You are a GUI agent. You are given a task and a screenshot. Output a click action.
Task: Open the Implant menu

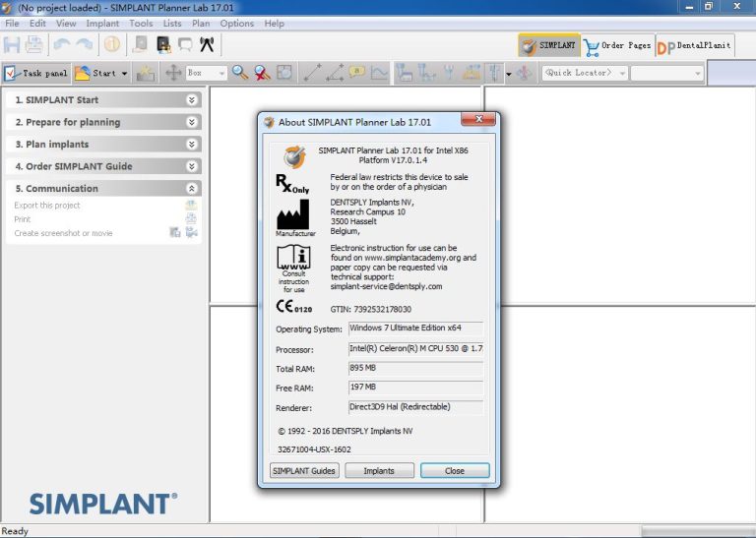[x=102, y=24]
